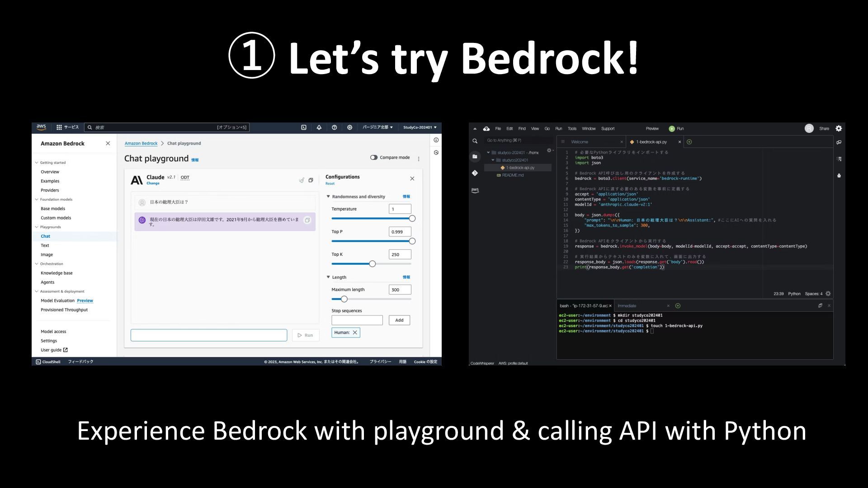Viewport: 868px width, 488px height.
Task: Collapse Assessment & deployment section
Action: coord(37,291)
